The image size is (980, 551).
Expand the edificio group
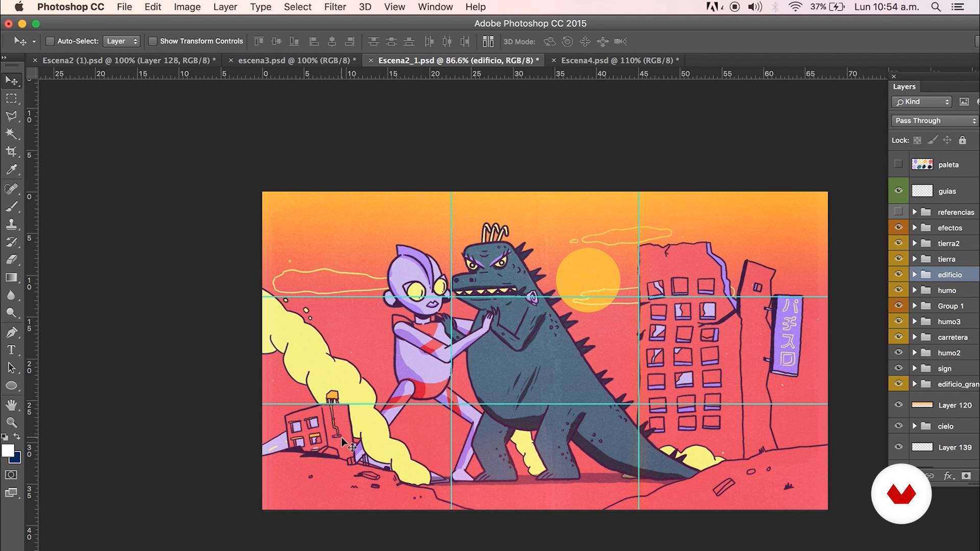(x=915, y=274)
